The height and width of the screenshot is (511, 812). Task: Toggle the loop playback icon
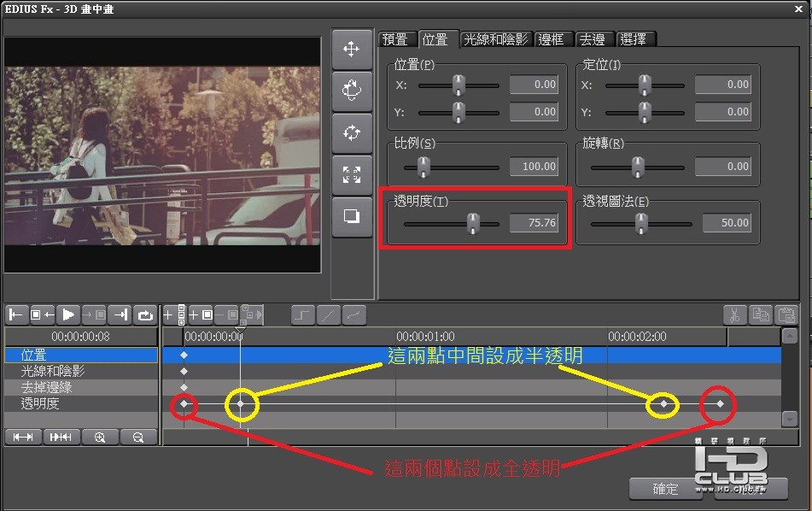click(145, 314)
